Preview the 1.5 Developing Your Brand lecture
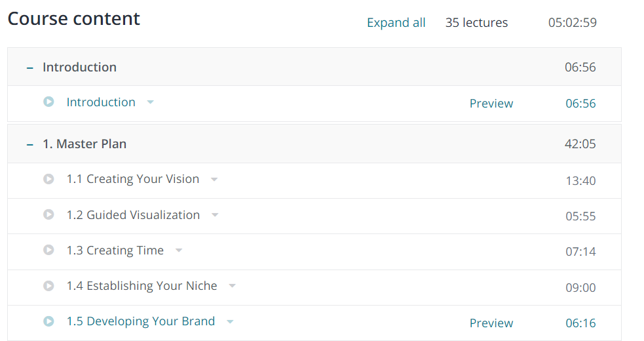Image resolution: width=644 pixels, height=341 pixels. point(491,323)
